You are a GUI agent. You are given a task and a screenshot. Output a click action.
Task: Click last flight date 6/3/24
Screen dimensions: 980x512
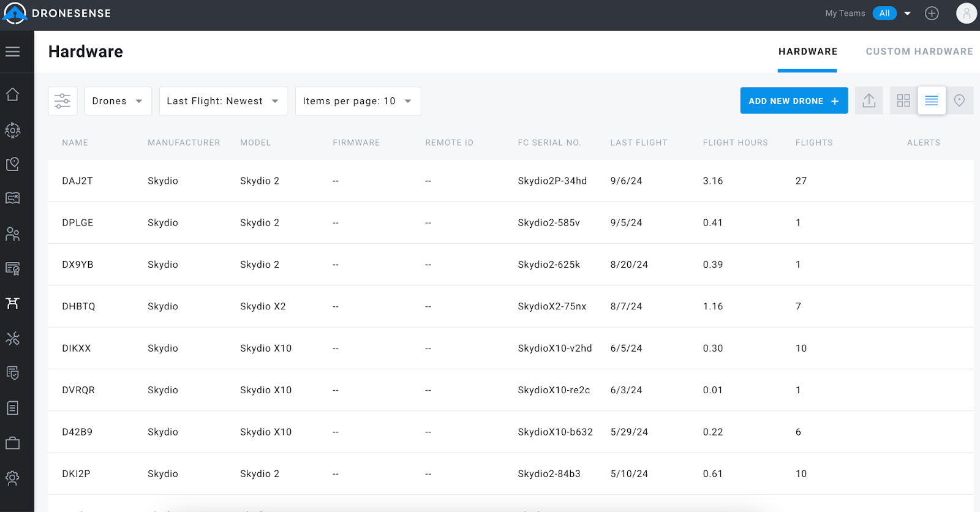[626, 390]
